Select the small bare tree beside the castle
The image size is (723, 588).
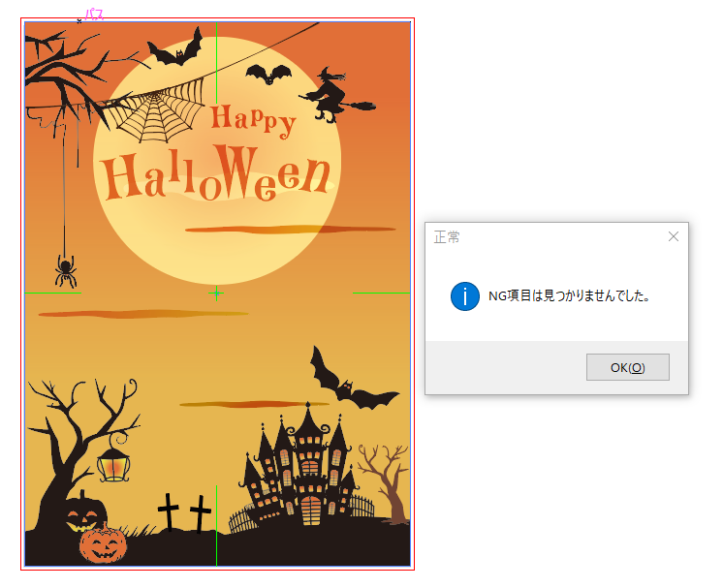385,480
